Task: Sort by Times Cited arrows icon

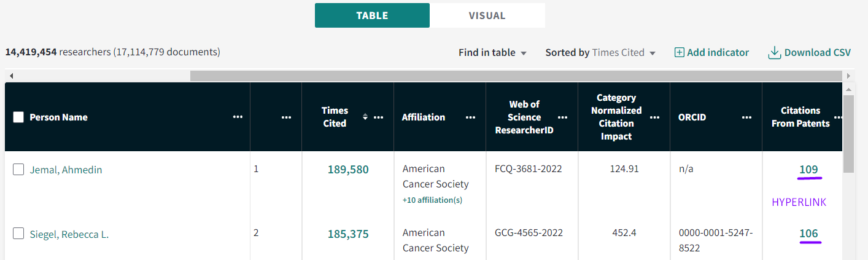Action: click(365, 117)
